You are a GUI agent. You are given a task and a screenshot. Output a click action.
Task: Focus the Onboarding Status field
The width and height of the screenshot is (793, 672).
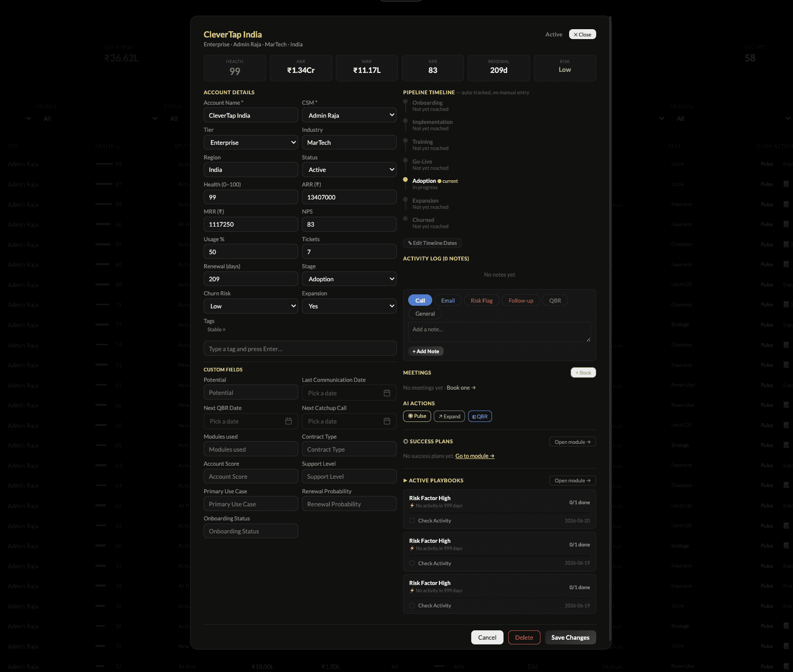click(251, 531)
